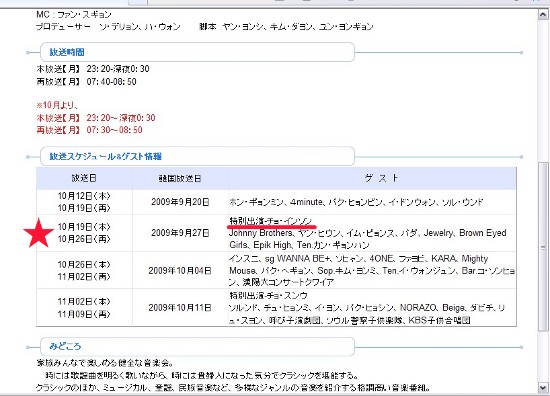Click the 脚本 writers credits text
Viewport: 550px width, 396px height.
click(286, 27)
